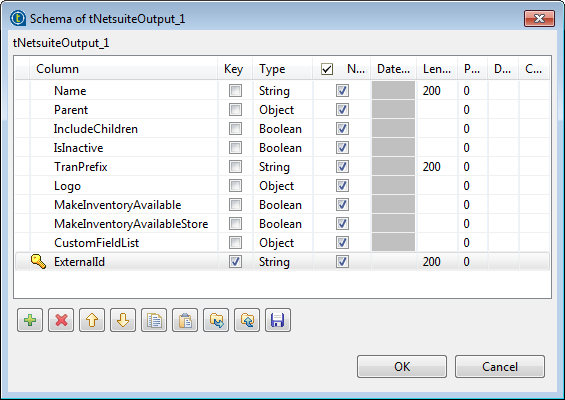Toggle the Nullable header select-all checkbox
The image size is (565, 400).
click(327, 69)
